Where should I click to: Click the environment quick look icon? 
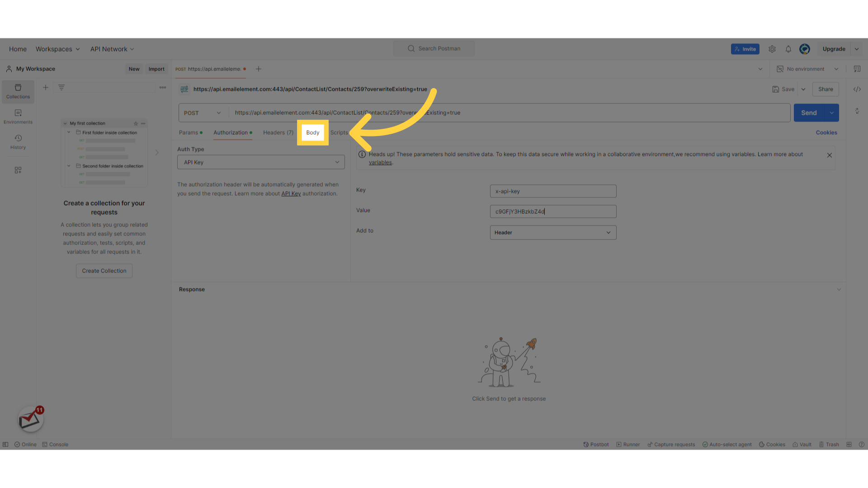[857, 69]
